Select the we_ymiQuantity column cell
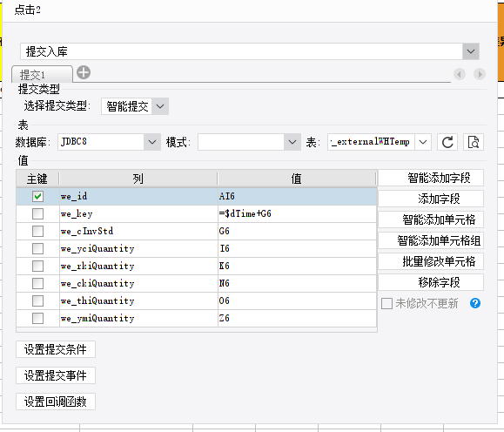 138,319
